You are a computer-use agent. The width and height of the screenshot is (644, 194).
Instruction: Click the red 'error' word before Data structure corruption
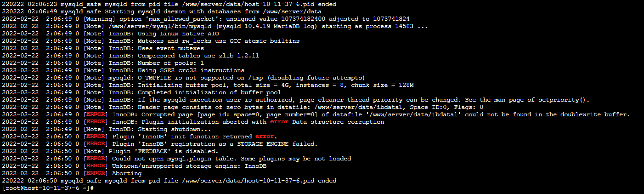click(279, 122)
